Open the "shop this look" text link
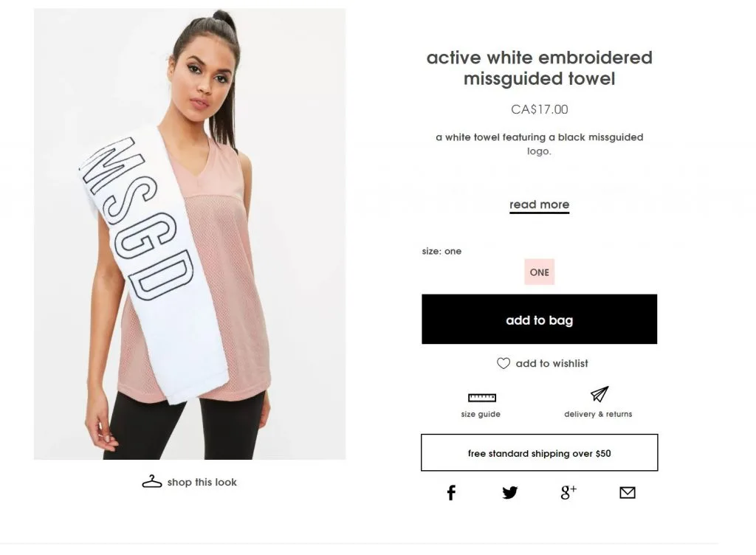The image size is (756, 555). click(202, 483)
